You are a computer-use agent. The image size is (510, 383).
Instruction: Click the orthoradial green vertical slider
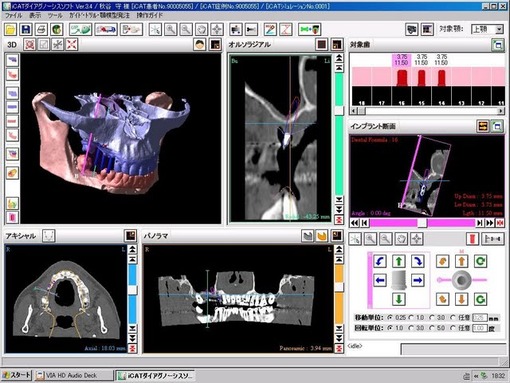tap(339, 111)
